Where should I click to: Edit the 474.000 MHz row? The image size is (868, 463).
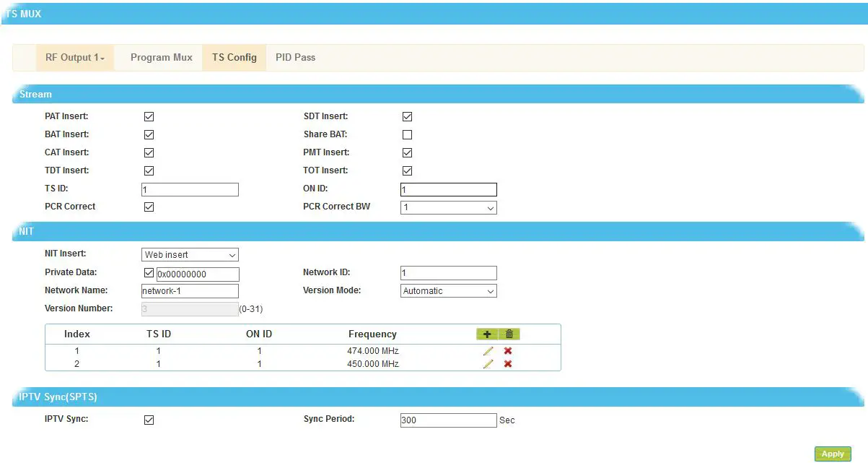488,351
